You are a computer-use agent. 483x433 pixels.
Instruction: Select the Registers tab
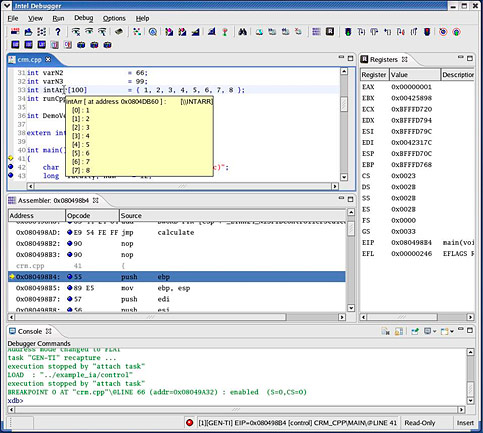tap(384, 60)
